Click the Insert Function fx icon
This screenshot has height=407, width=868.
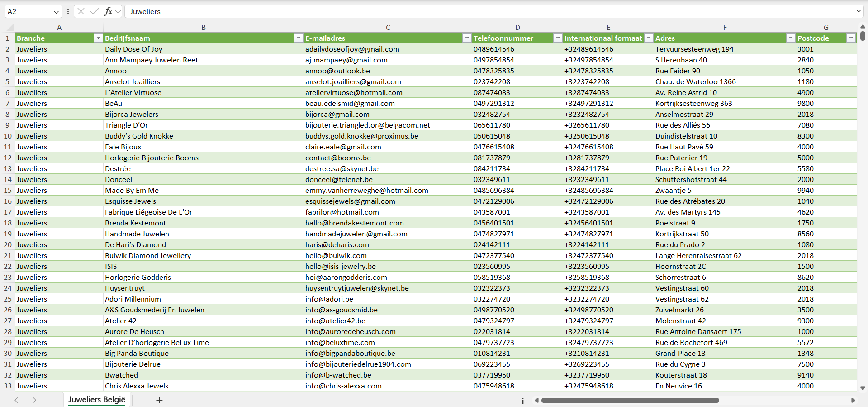tap(108, 11)
